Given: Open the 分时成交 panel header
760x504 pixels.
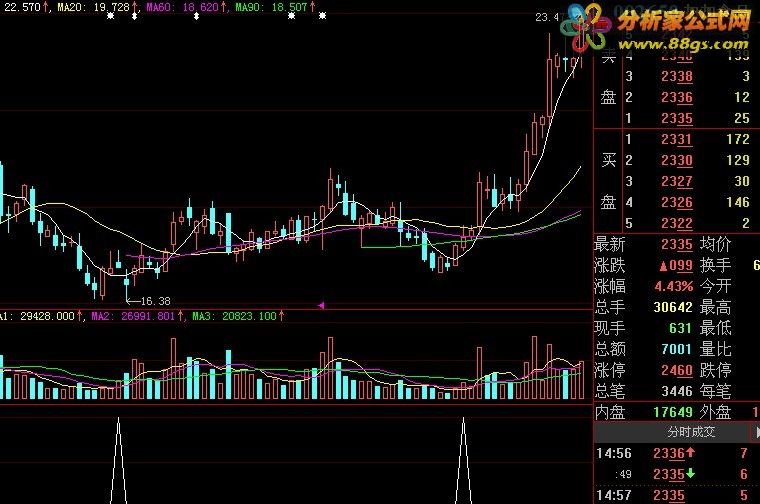Looking at the screenshot, I should 691,431.
